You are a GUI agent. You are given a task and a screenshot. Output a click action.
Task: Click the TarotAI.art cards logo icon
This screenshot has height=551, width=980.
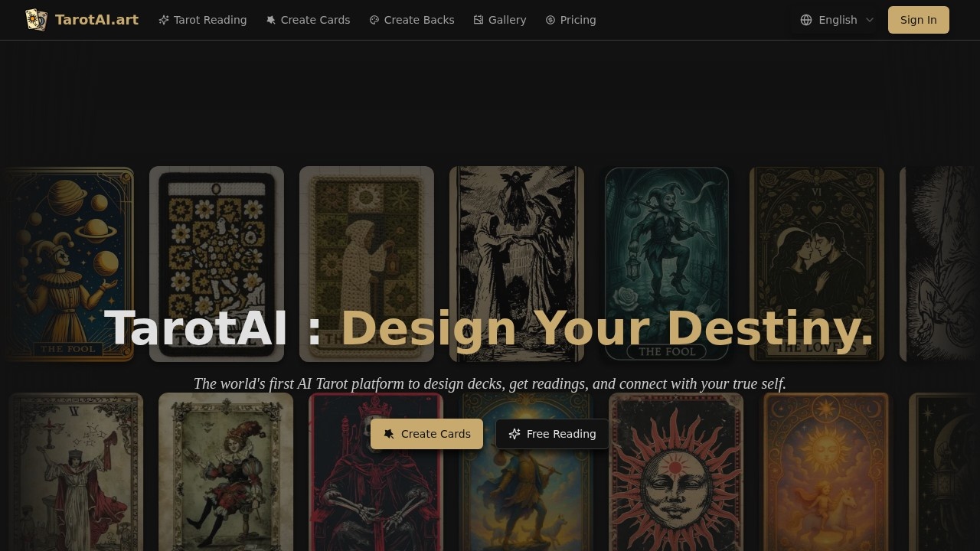(x=36, y=18)
